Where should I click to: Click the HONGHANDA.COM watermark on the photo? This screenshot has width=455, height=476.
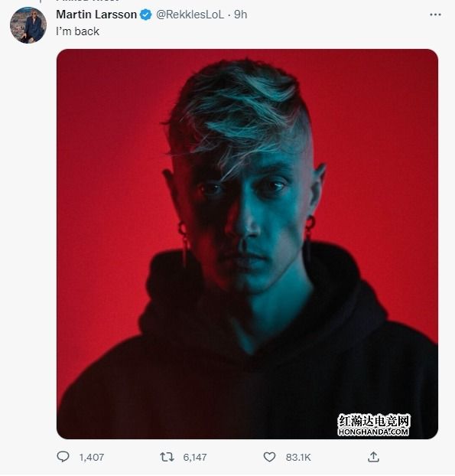(x=373, y=432)
